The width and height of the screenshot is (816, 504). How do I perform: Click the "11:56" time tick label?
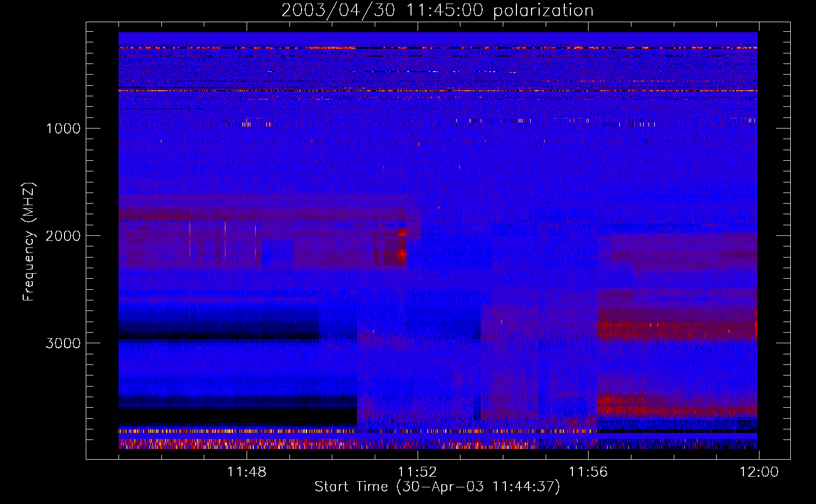click(588, 472)
